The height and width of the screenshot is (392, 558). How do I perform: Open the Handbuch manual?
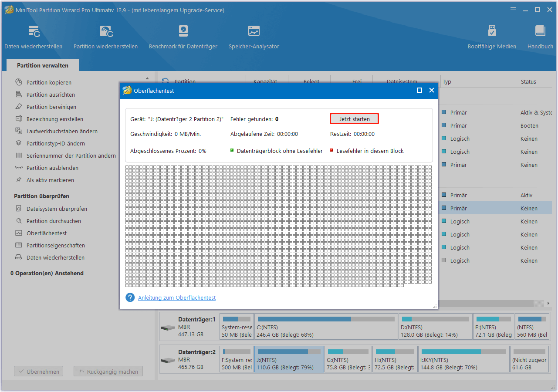coord(540,37)
